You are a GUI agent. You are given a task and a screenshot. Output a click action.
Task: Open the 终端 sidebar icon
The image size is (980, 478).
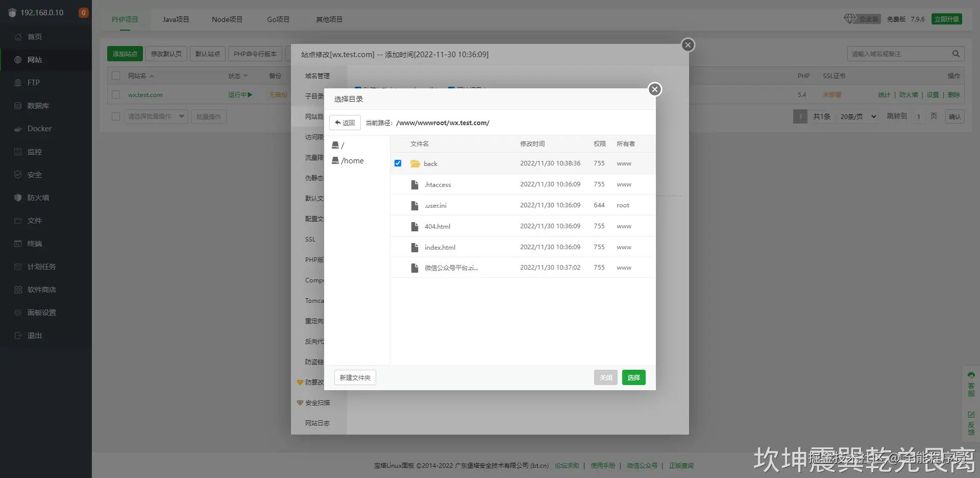point(18,244)
